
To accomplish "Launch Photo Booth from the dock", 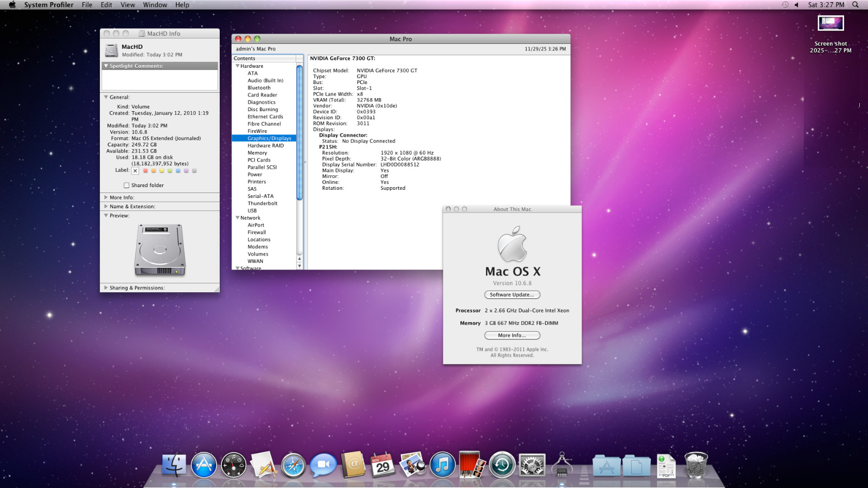I will coord(472,465).
